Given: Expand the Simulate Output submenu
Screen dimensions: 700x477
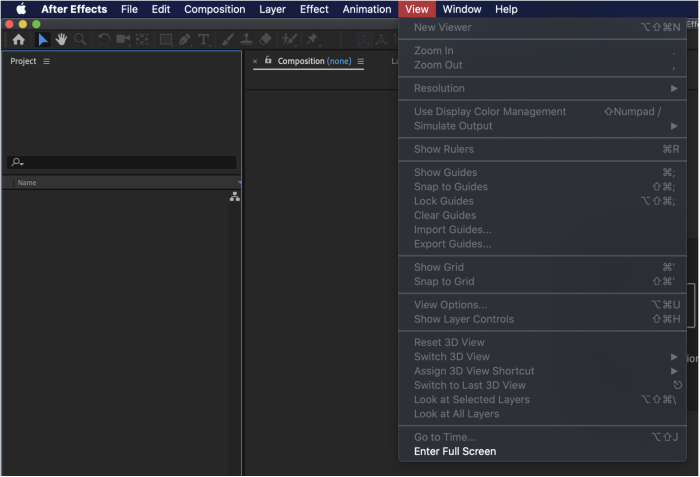Looking at the screenshot, I should pyautogui.click(x=542, y=126).
